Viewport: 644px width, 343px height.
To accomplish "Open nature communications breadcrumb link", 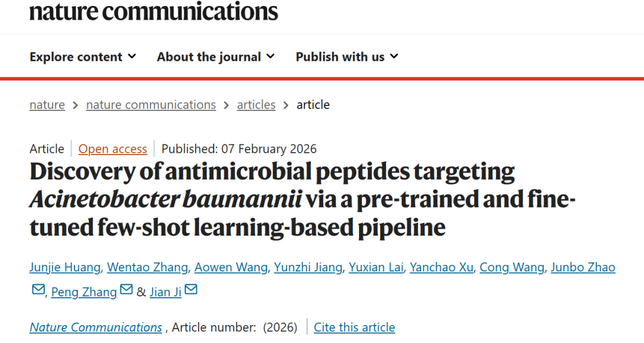I will coord(151,105).
